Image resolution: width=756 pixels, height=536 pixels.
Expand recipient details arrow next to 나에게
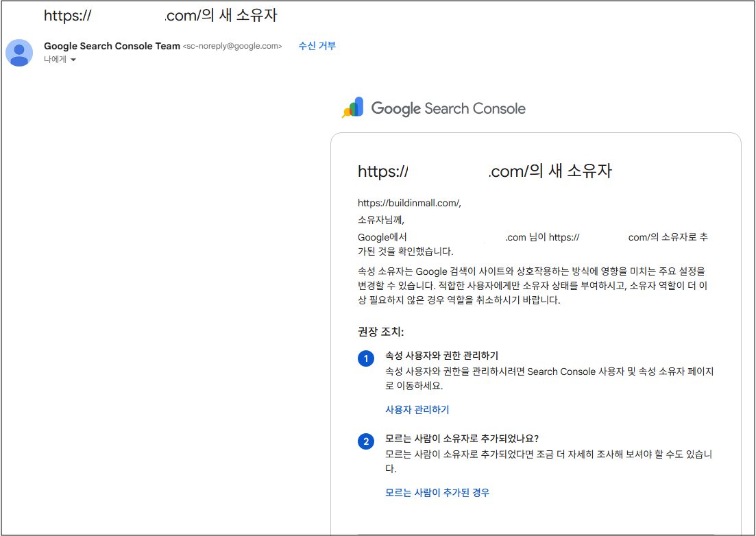coord(73,60)
